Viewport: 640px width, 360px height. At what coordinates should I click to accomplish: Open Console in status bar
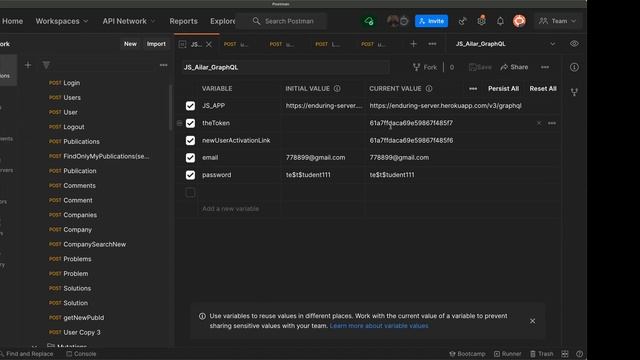[81, 354]
